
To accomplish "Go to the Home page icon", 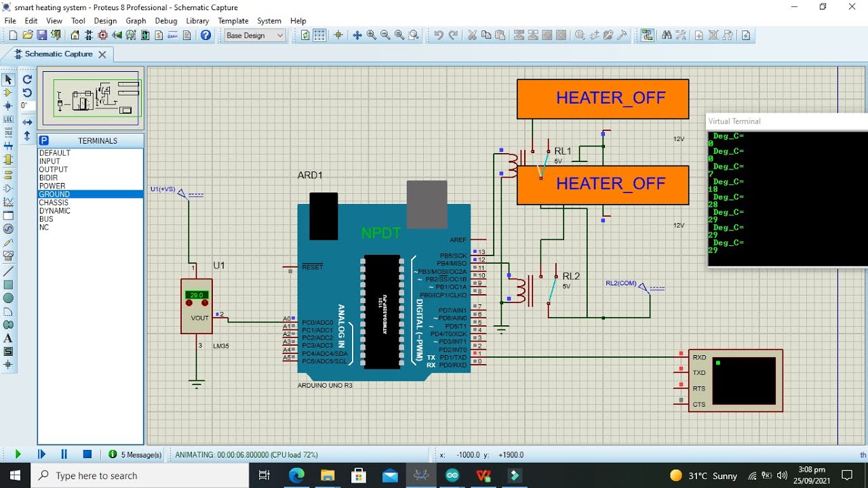I will click(x=75, y=35).
